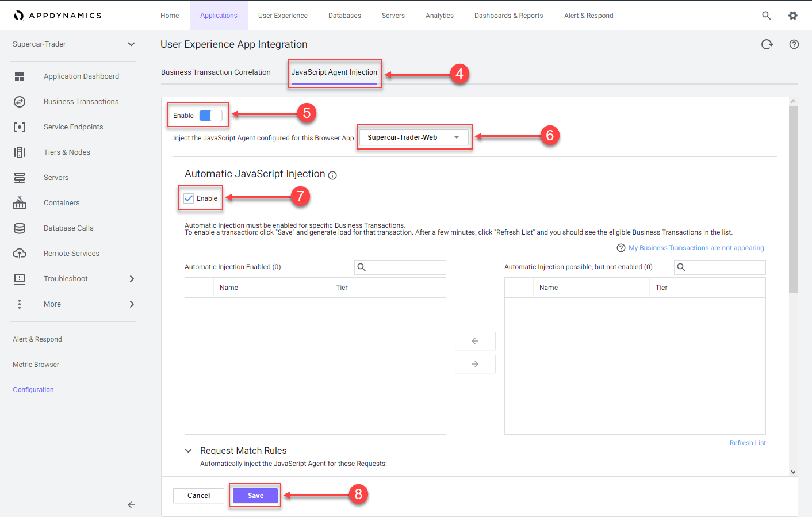Open the Home menu

pyautogui.click(x=170, y=16)
